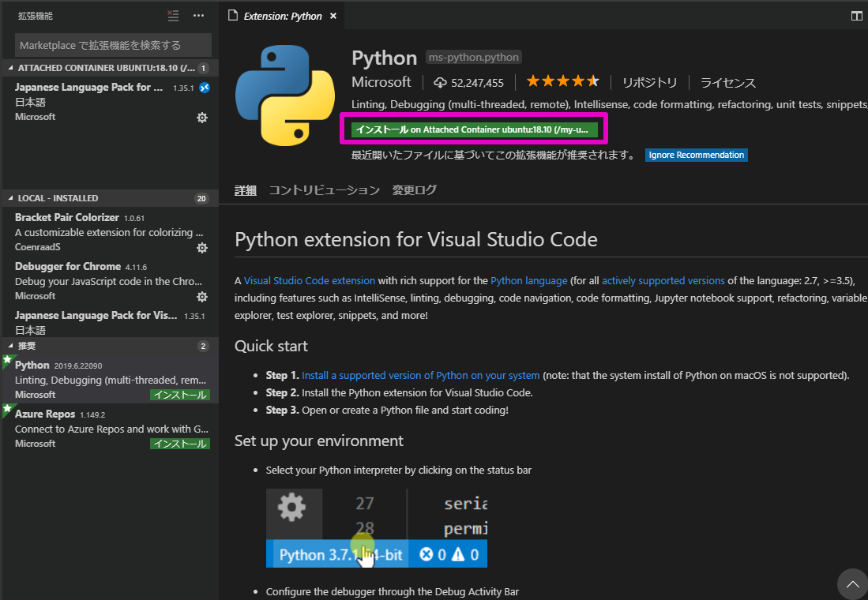Click the Ignore Recommendation button
This screenshot has height=600, width=868.
click(x=696, y=155)
